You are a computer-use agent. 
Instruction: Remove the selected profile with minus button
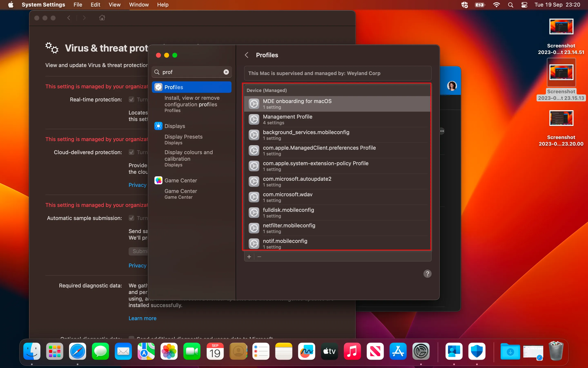point(259,257)
